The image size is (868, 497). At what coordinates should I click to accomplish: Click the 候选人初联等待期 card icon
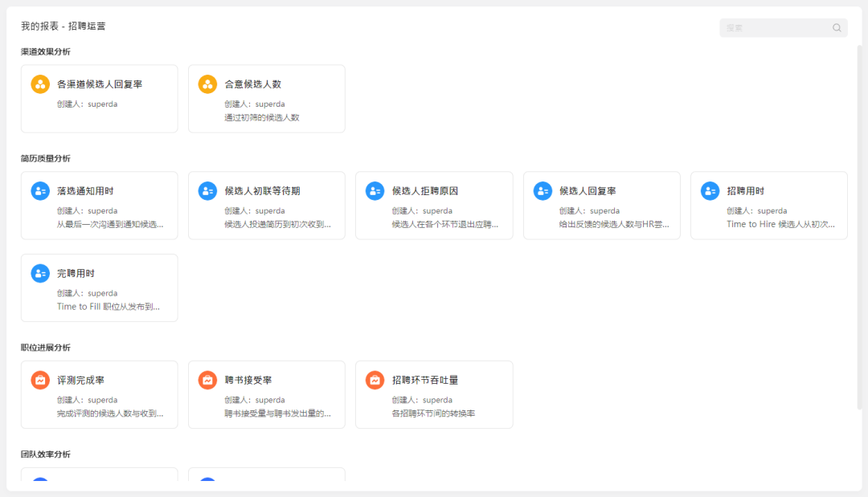(207, 191)
